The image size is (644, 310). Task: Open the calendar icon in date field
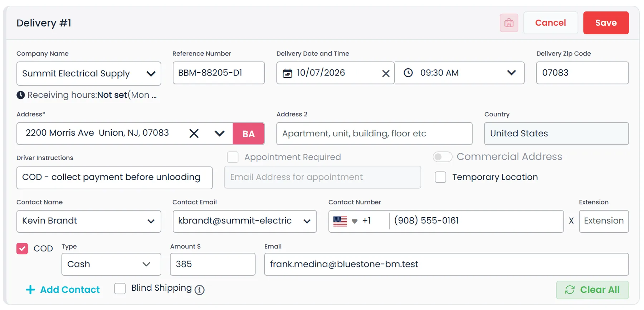(287, 73)
